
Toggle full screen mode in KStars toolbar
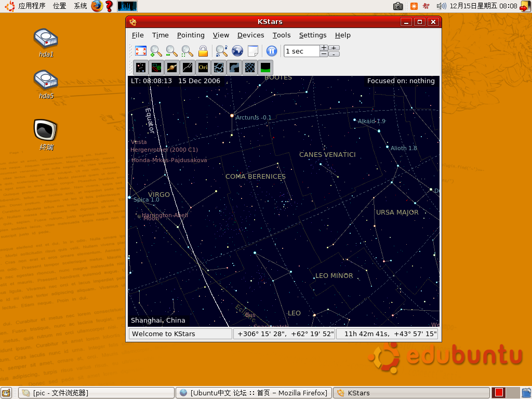tap(140, 51)
